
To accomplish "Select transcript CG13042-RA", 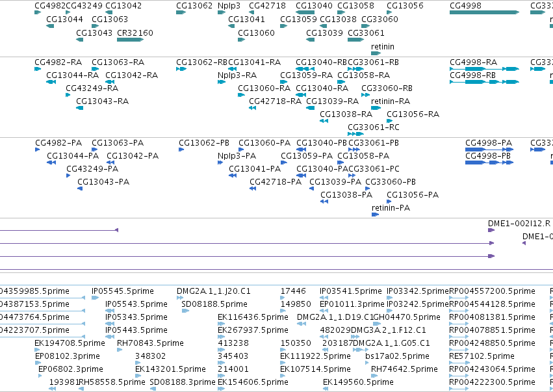I will [131, 75].
